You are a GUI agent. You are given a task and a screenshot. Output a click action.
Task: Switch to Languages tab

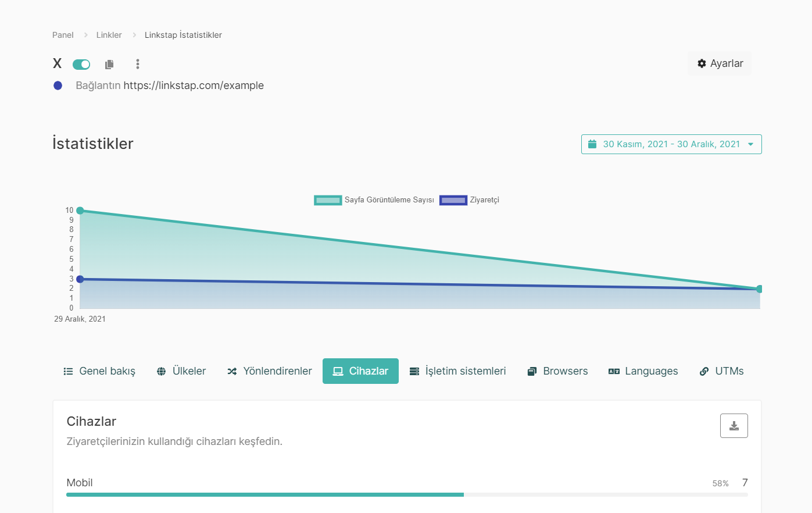click(643, 371)
